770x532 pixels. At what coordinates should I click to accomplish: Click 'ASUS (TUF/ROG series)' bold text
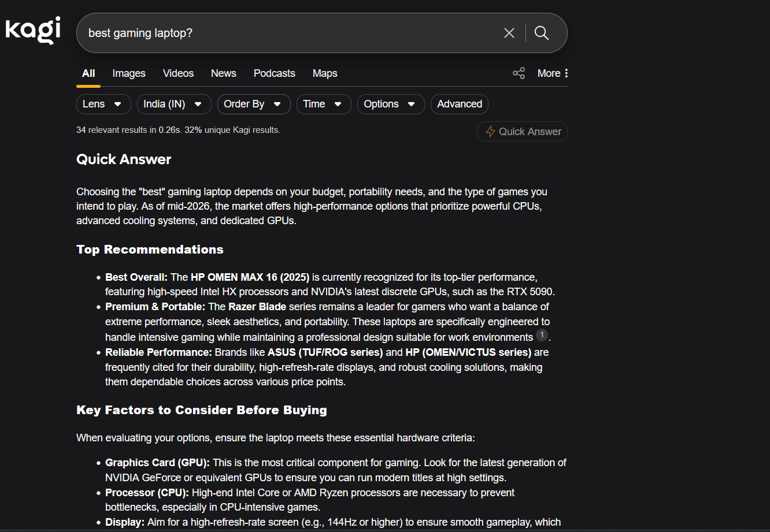[x=325, y=352]
